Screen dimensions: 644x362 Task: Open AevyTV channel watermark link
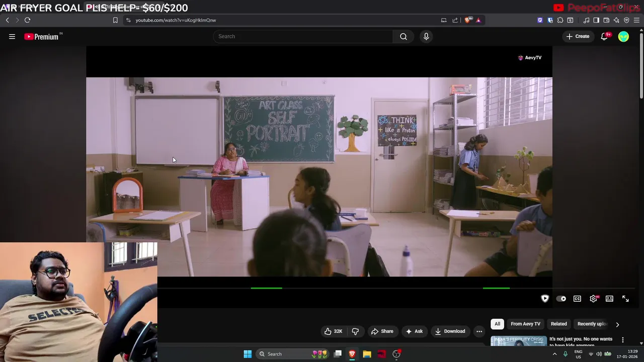point(530,57)
